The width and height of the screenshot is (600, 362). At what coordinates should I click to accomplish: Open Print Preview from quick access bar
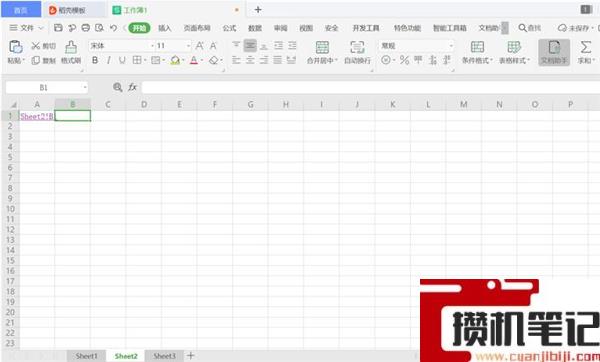(x=99, y=28)
